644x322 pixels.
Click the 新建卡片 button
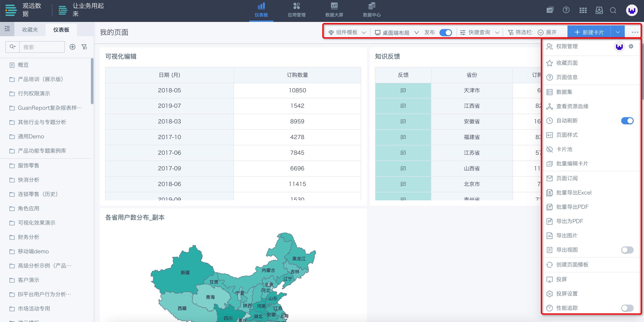[x=589, y=32]
